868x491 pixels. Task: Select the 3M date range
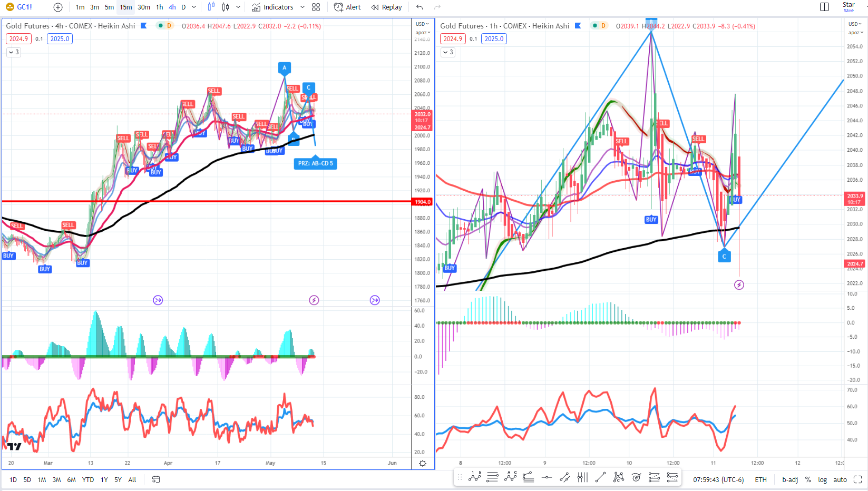click(57, 480)
